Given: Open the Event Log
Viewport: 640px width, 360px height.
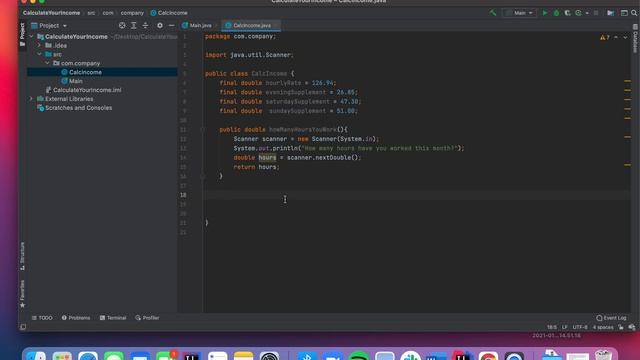Looking at the screenshot, I should coord(611,318).
